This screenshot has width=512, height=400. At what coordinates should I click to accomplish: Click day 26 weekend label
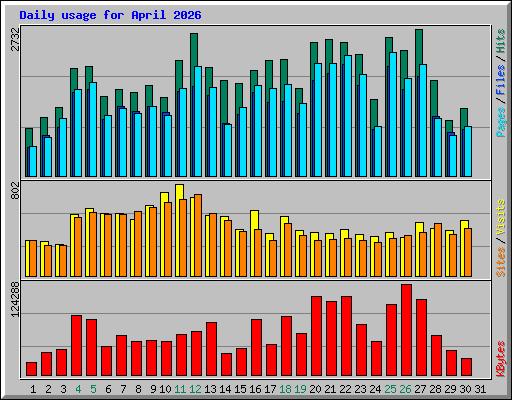click(405, 389)
